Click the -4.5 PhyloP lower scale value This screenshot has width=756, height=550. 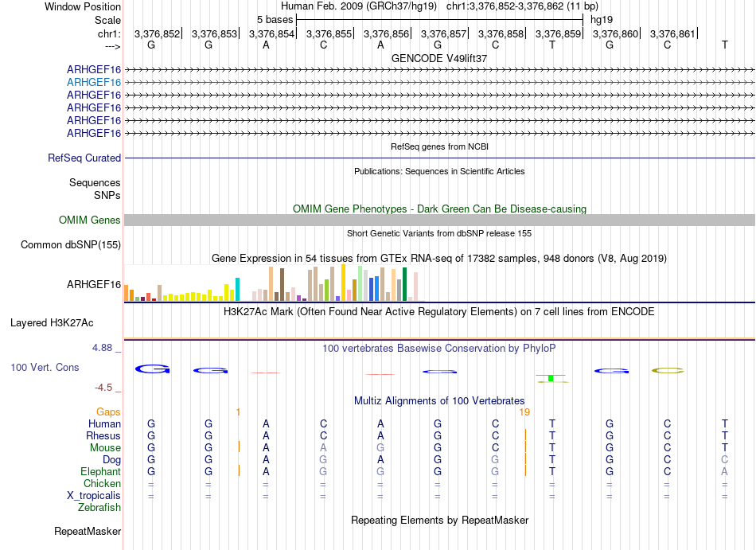103,388
